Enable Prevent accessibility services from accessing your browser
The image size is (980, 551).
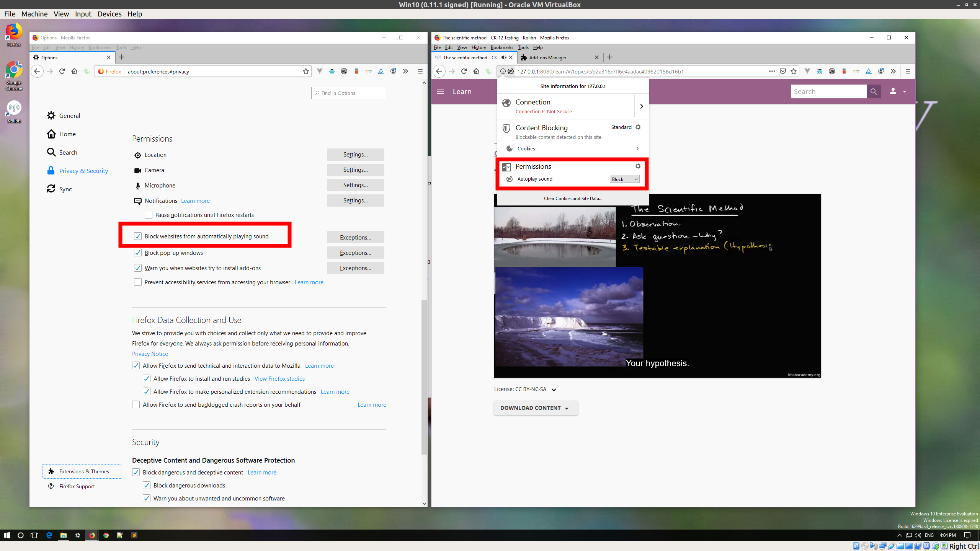(x=138, y=282)
